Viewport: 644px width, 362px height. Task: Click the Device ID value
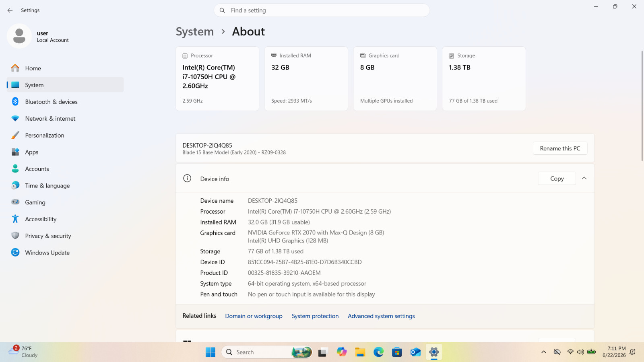click(x=305, y=262)
